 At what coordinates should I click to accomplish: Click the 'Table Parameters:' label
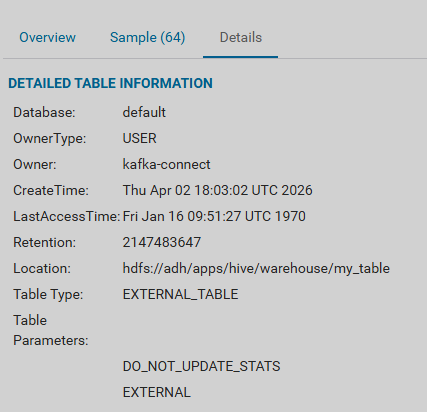point(51,330)
